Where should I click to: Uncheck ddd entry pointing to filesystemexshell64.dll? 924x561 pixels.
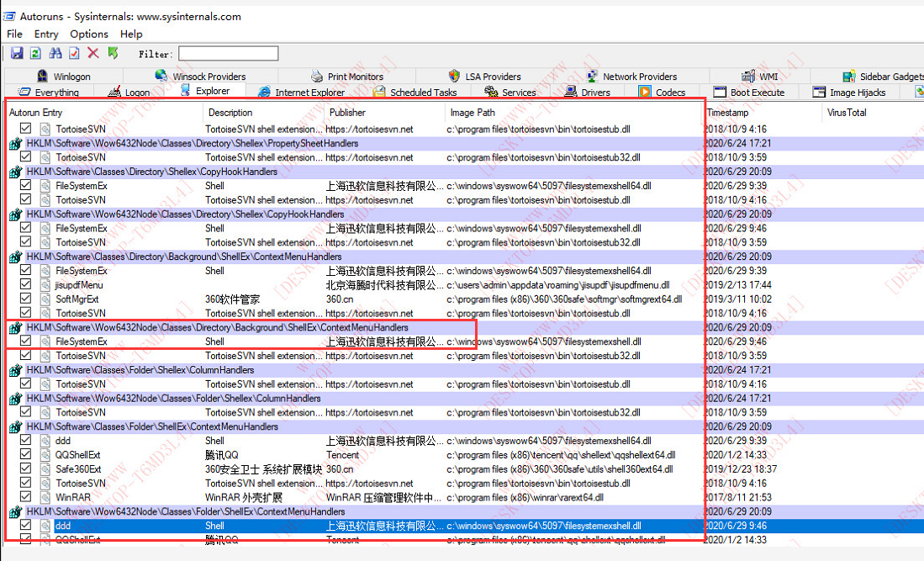(x=25, y=440)
